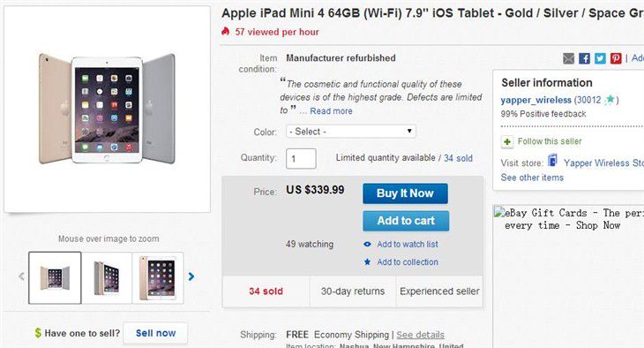Share the listing on Twitter
The image size is (644, 348).
tap(600, 58)
